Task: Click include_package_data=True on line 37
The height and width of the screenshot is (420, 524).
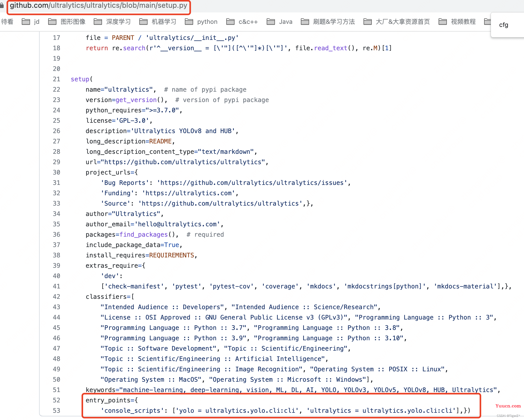Action: pyautogui.click(x=132, y=245)
